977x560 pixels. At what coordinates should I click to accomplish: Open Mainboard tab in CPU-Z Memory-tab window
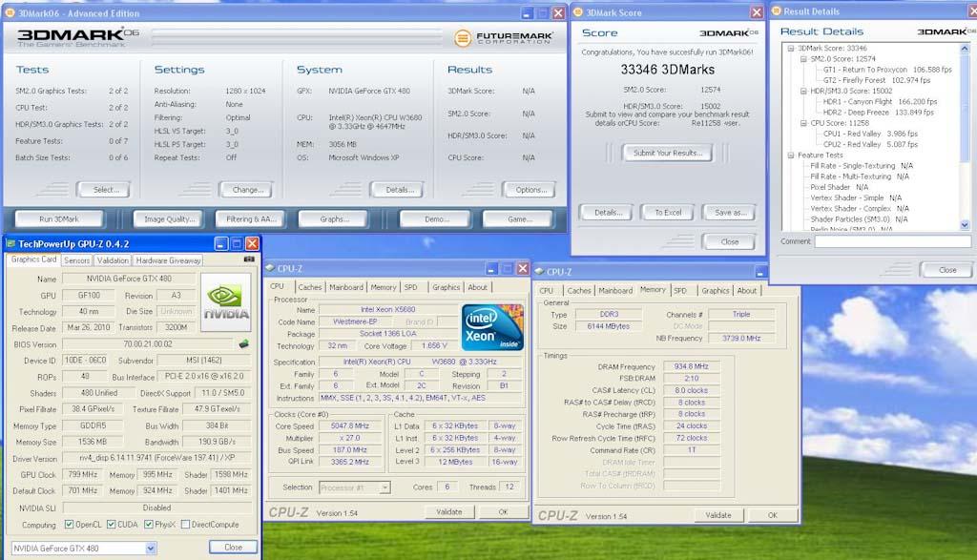click(615, 290)
